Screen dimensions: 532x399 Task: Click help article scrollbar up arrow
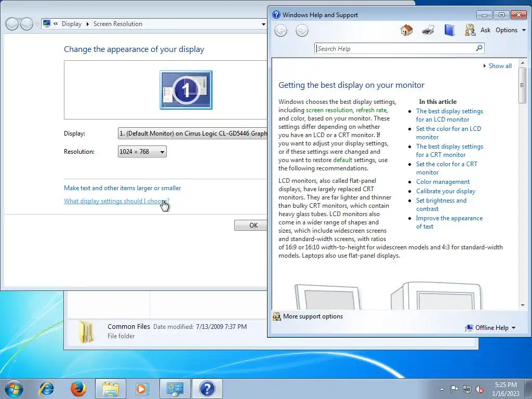click(x=523, y=63)
